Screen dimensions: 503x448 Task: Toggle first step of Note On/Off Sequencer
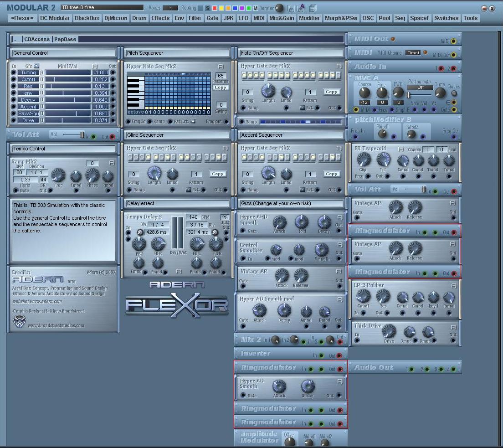click(x=244, y=75)
